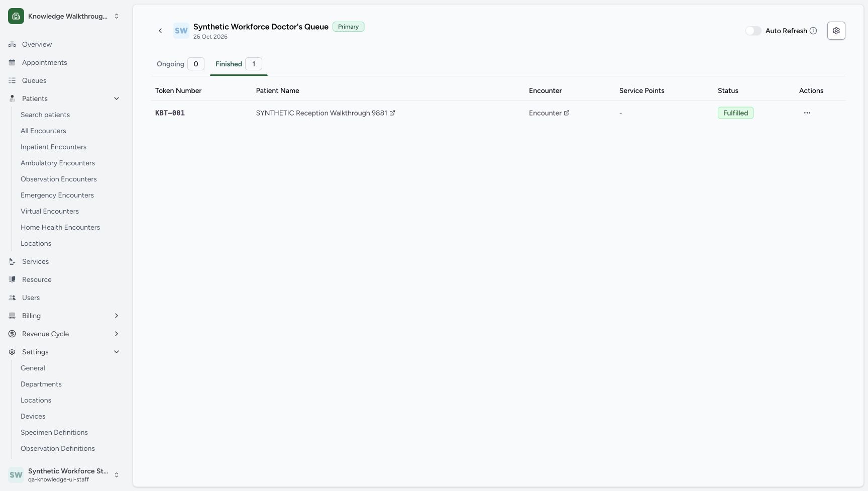This screenshot has width=868, height=491.
Task: Click the Appointments calendar icon
Action: point(12,62)
